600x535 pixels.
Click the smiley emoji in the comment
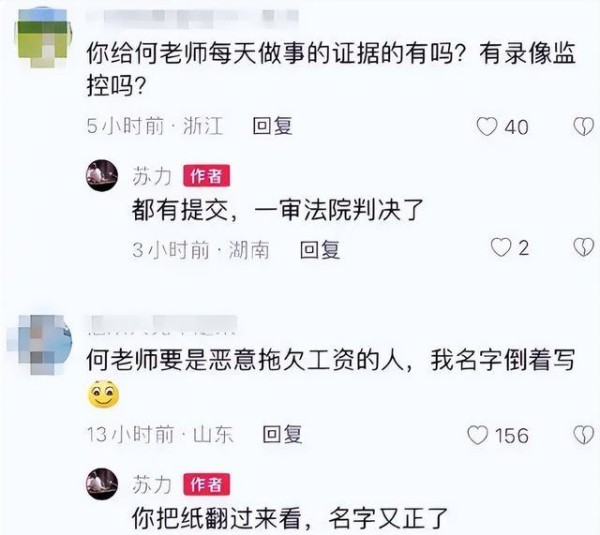coord(103,394)
